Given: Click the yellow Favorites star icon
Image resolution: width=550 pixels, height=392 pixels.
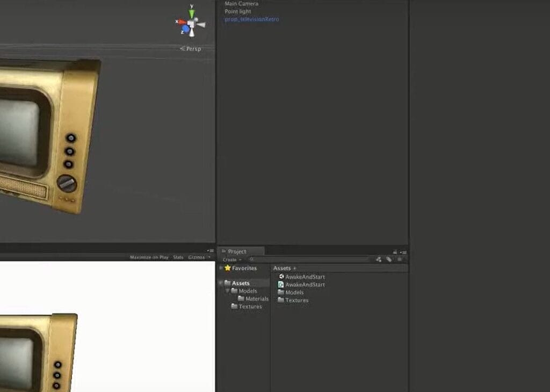Looking at the screenshot, I should pos(228,268).
